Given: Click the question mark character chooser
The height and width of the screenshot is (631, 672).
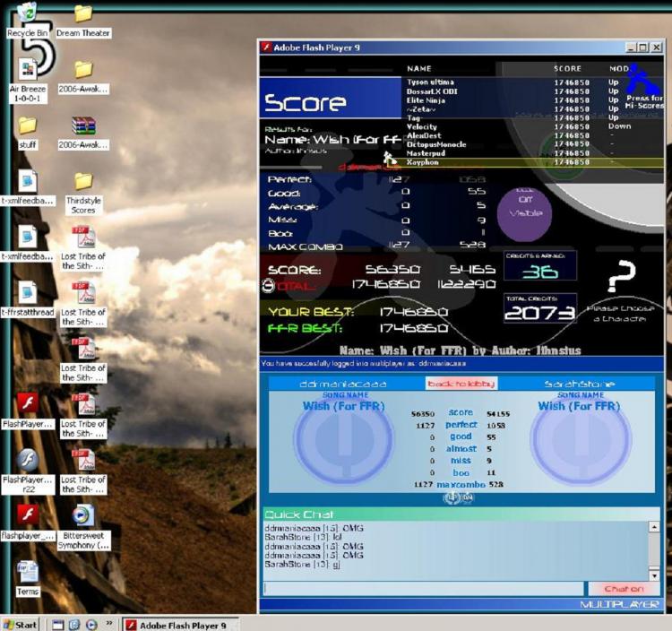Looking at the screenshot, I should [x=622, y=276].
